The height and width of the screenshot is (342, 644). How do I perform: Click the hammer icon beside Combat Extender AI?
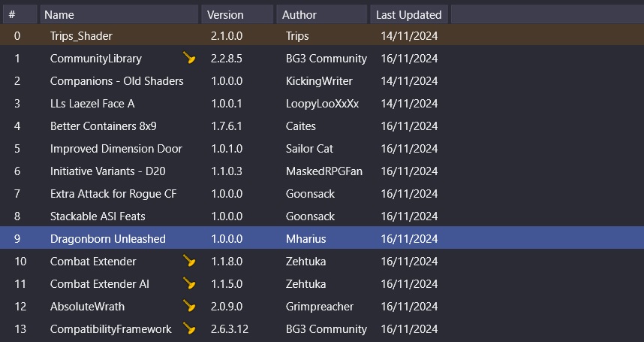pyautogui.click(x=190, y=284)
